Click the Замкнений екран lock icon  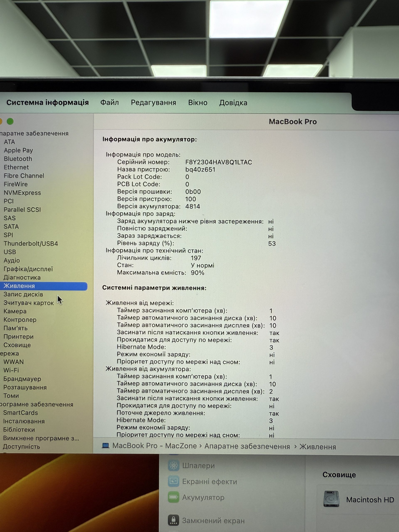pyautogui.click(x=174, y=520)
